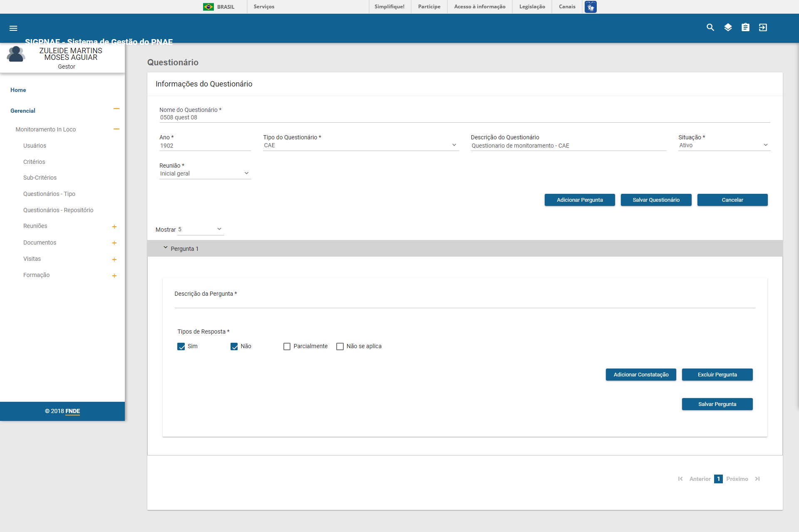Viewport: 799px width, 532px height.
Task: Expand Reuniões with plus icon
Action: 114,227
